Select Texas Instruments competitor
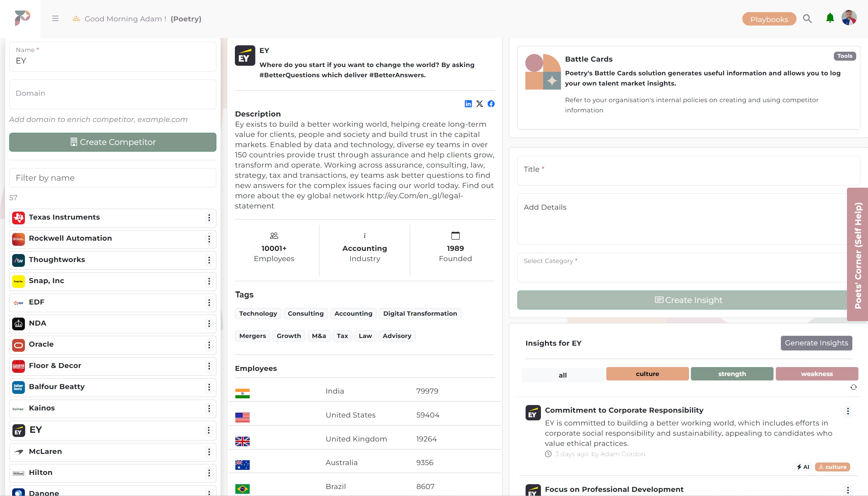Image resolution: width=868 pixels, height=496 pixels. click(x=113, y=218)
